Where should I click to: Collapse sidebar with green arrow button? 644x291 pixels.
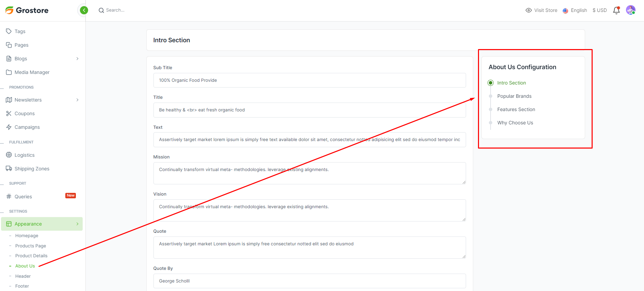[84, 10]
